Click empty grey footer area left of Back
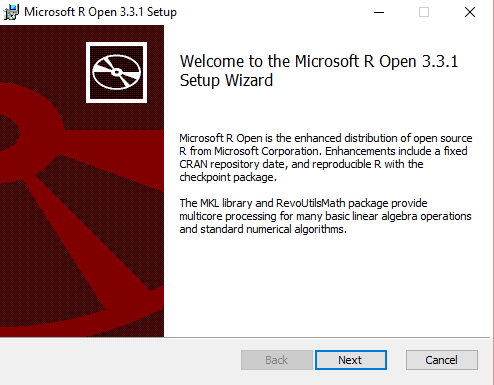The image size is (494, 385). click(120, 361)
